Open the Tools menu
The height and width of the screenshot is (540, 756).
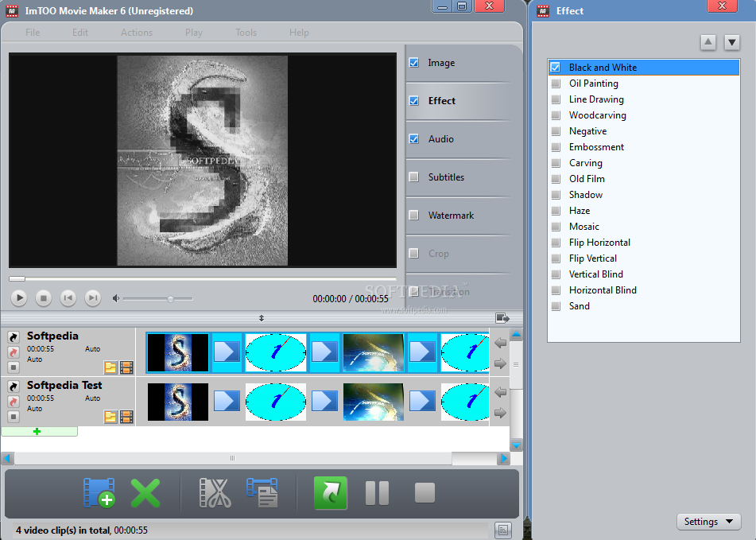(246, 33)
